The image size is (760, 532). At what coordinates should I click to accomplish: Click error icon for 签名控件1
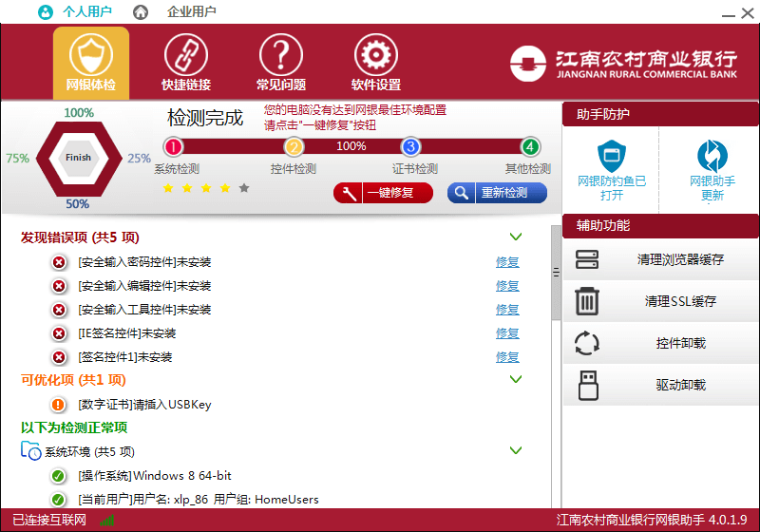pos(59,357)
